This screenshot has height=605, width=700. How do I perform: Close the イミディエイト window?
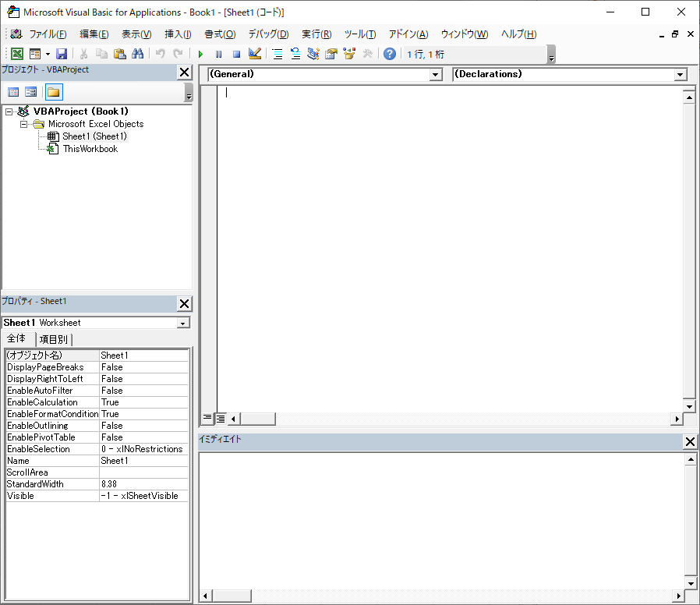(690, 442)
